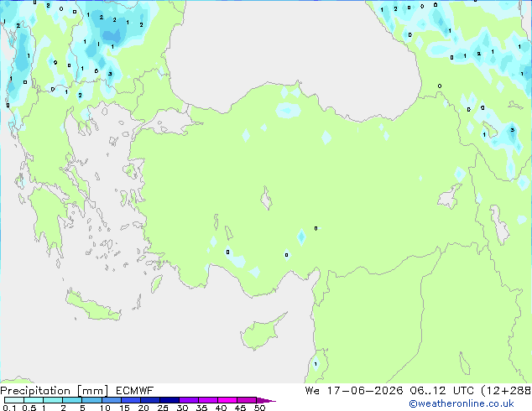Click the precipitation value '1' over Israel coast
Viewport: 532px width, 411px height.
click(x=316, y=364)
